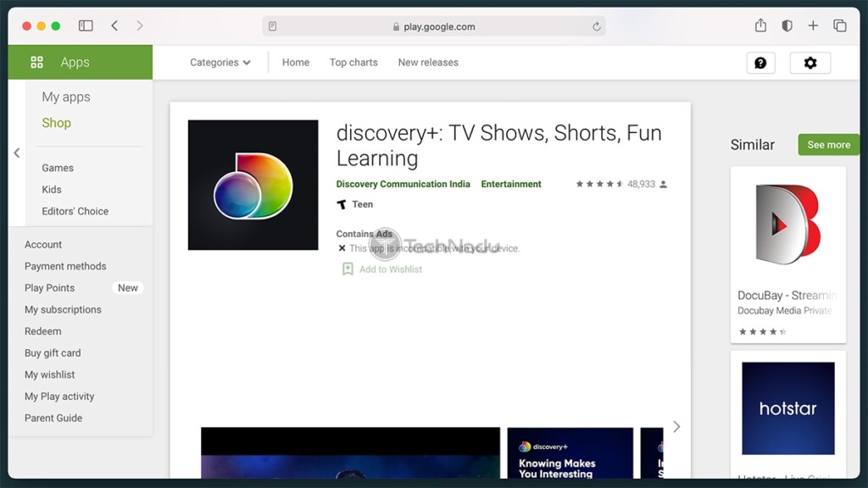This screenshot has width=868, height=488.
Task: Reload the page with the refresh icon
Action: (596, 26)
